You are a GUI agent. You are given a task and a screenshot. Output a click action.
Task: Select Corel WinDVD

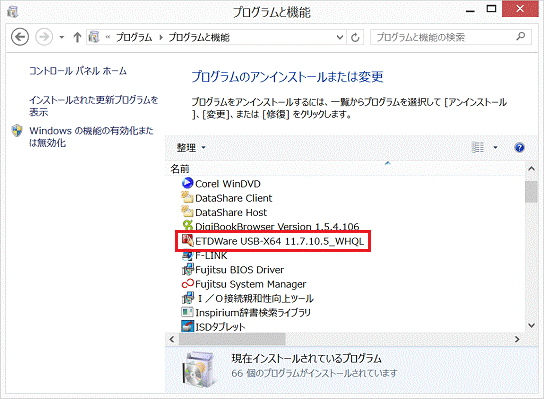228,184
